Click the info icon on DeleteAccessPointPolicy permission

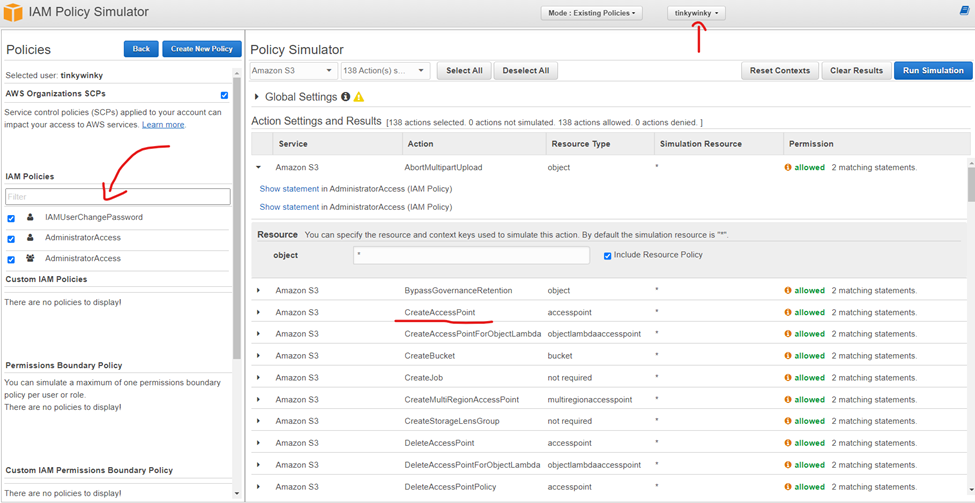tap(788, 487)
